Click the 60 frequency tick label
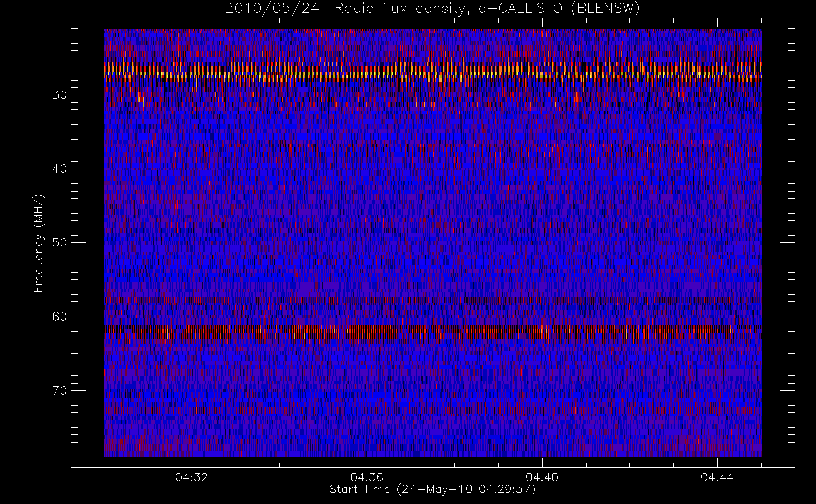Viewport: 816px width, 504px height. (60, 317)
